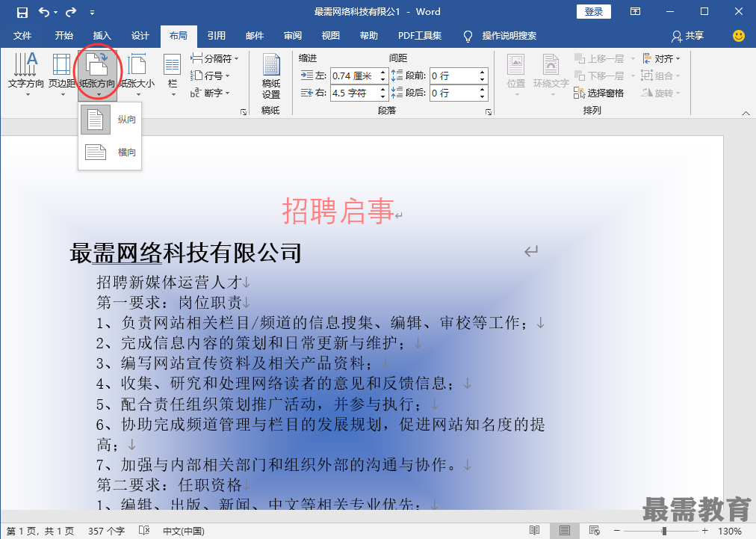Image resolution: width=756 pixels, height=539 pixels.
Task: Click the 登录 sign-in button
Action: point(593,11)
